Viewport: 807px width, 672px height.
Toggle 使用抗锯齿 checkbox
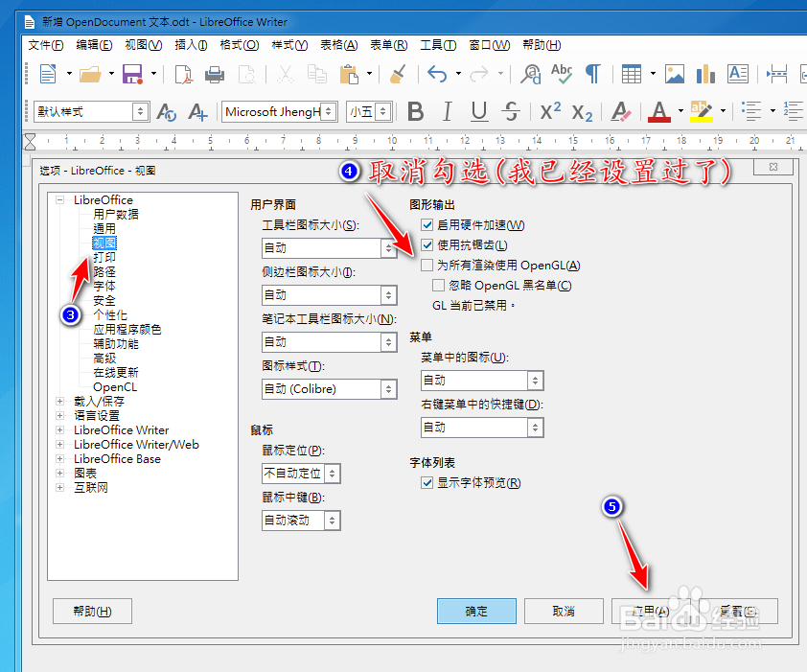click(427, 245)
